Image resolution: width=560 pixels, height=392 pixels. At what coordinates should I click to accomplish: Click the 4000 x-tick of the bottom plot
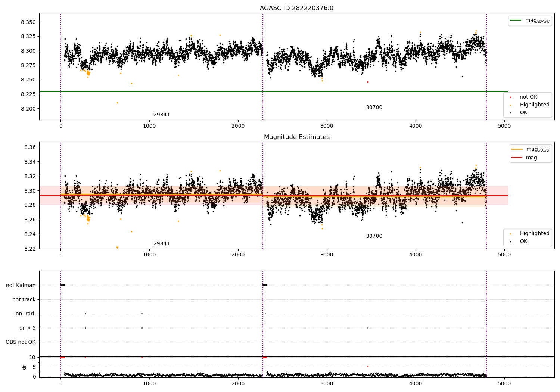pyautogui.click(x=416, y=383)
